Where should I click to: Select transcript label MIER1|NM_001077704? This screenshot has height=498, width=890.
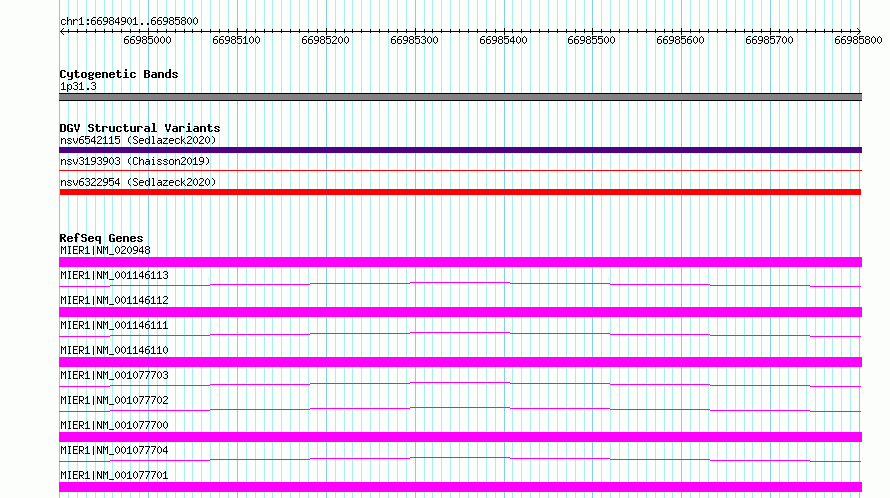(x=114, y=450)
